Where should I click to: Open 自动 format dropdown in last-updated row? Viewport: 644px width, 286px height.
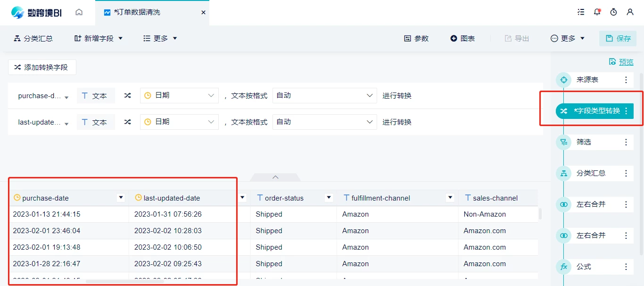click(324, 122)
